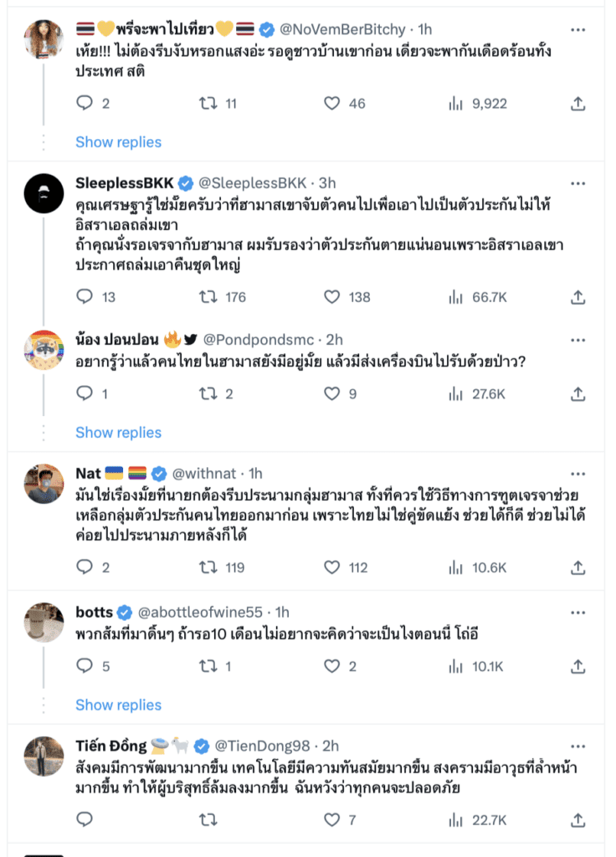616x857 pixels.
Task: Show replies under NoVemBerBitchy's tweet
Action: [118, 142]
